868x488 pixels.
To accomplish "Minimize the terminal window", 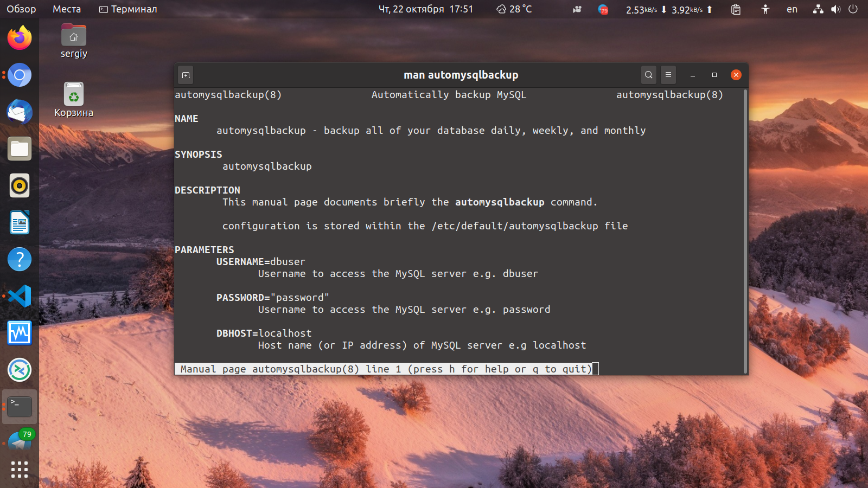I will pyautogui.click(x=693, y=75).
